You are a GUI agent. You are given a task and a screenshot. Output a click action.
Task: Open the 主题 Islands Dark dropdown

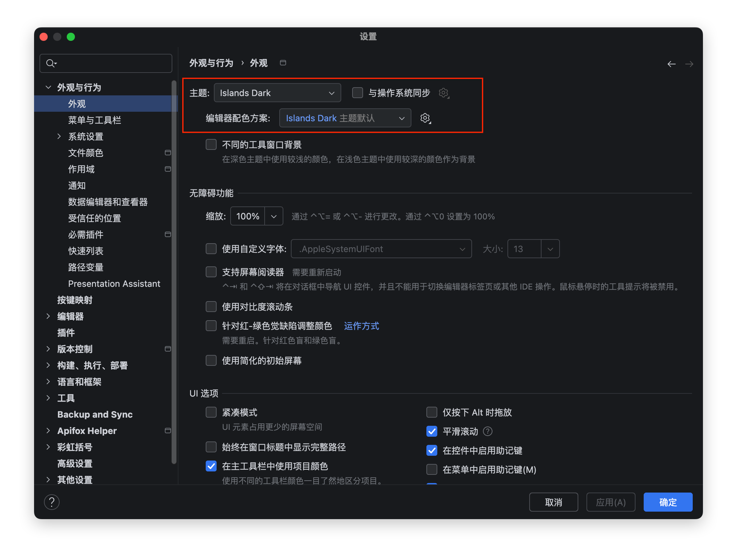277,93
